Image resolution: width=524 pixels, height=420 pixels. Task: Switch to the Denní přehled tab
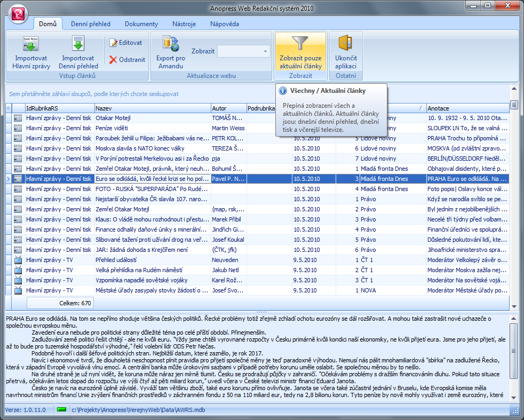(x=91, y=24)
